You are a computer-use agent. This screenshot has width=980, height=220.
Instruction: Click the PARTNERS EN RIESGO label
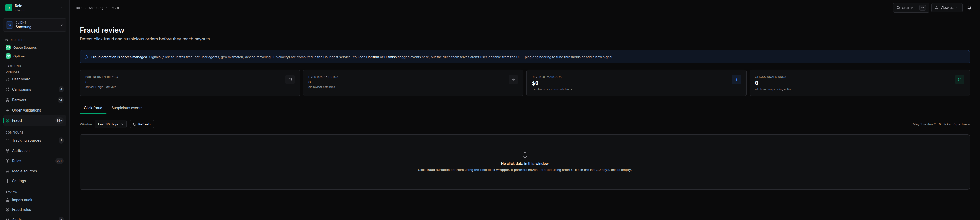pos(102,77)
